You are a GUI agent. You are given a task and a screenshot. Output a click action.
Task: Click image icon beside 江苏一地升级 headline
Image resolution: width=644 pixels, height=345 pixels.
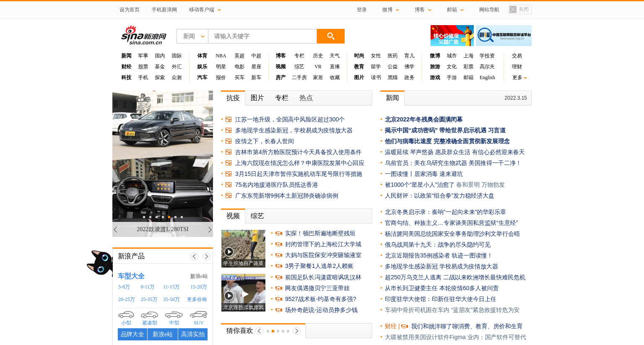coord(229,119)
